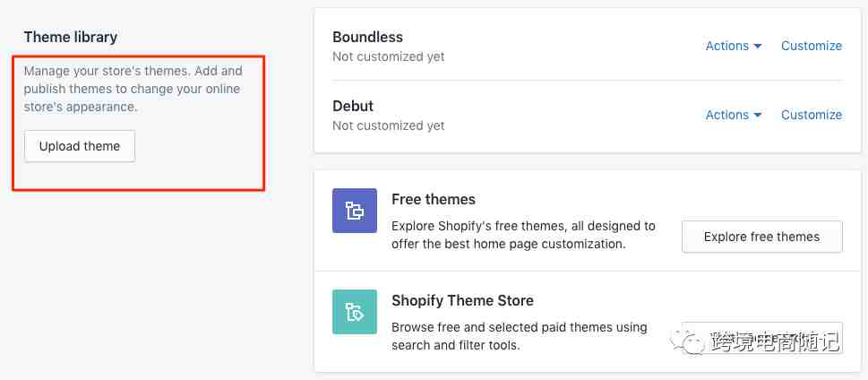868x380 pixels.
Task: Click the teal Shopify Theme Store icon
Action: [x=355, y=312]
